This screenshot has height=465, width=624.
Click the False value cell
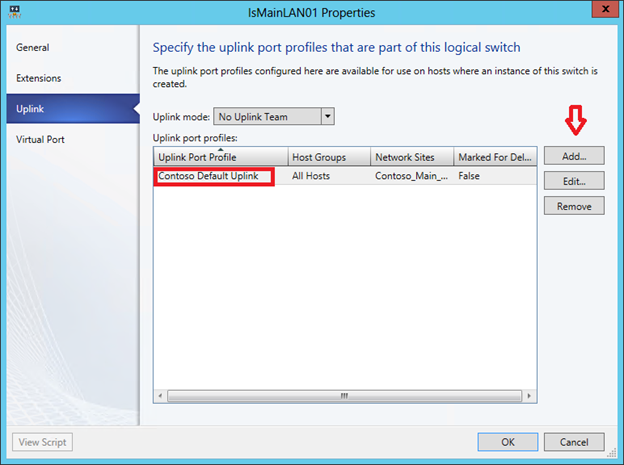coord(469,176)
